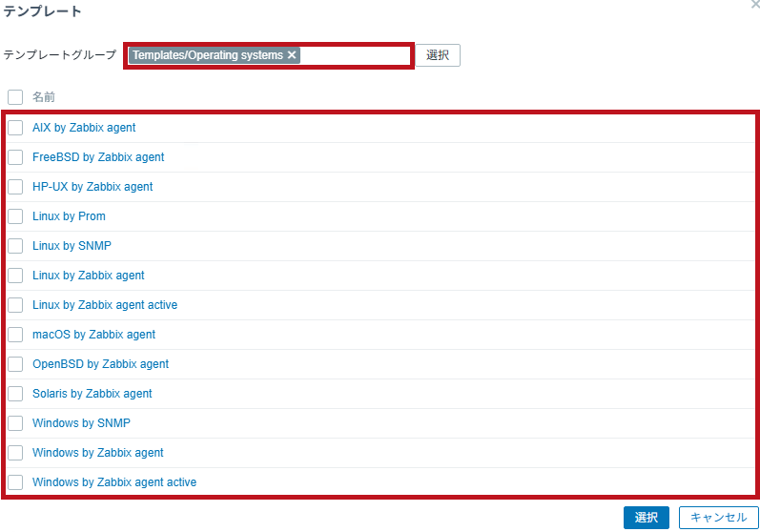Select the OpenBSD by Zabbix agent link

point(100,364)
